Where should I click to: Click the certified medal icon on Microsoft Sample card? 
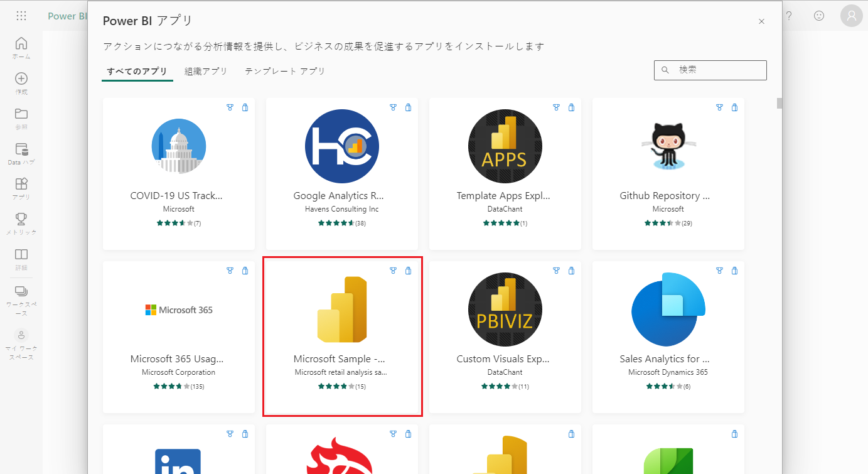393,271
